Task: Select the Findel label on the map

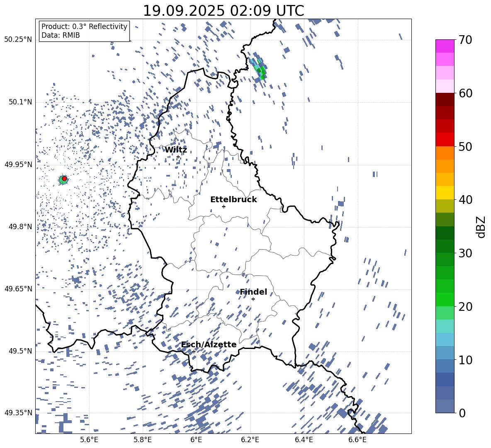Action: pyautogui.click(x=253, y=292)
